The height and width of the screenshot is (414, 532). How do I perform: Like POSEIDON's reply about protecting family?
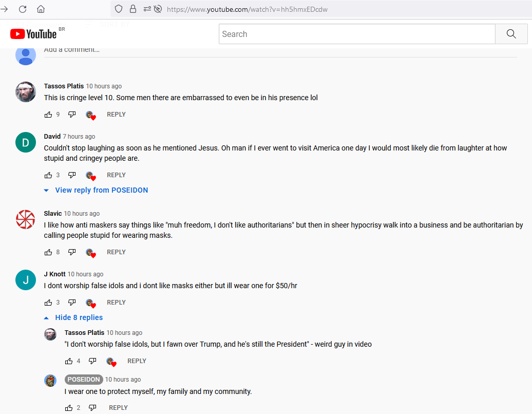(69, 407)
